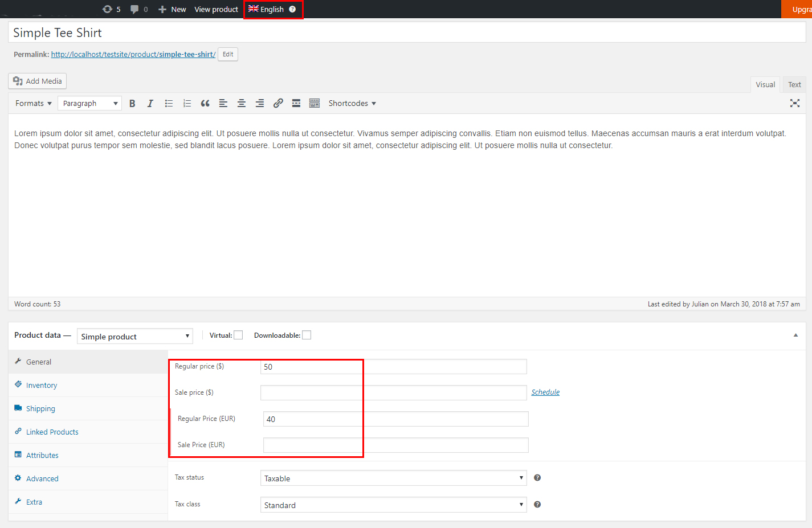Image resolution: width=812 pixels, height=528 pixels.
Task: Select the Inventory product tab
Action: click(88, 385)
